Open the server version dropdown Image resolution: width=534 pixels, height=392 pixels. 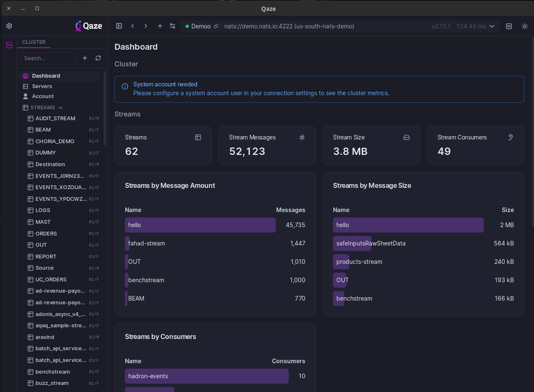pyautogui.click(x=492, y=26)
